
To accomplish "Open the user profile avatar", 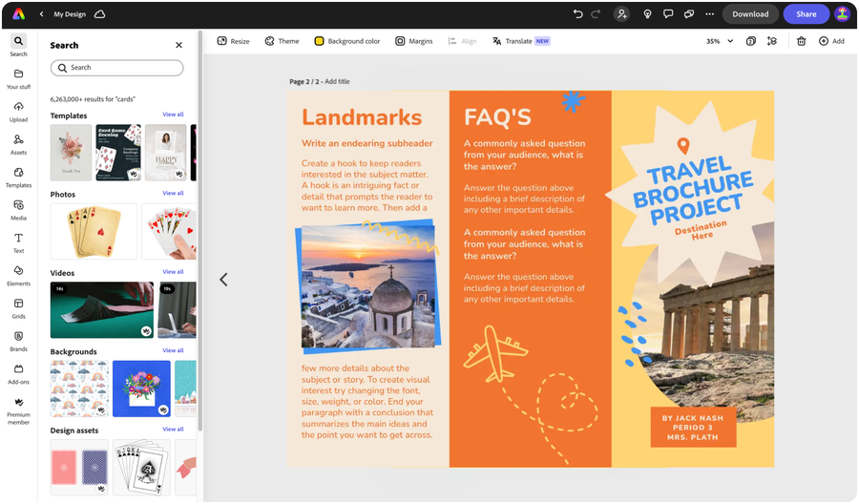I will (x=842, y=14).
